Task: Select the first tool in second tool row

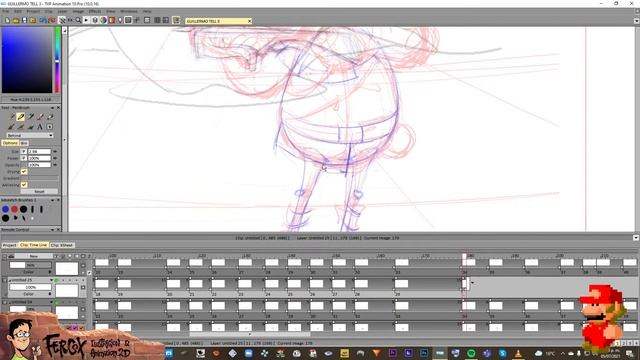Action: tap(11, 127)
